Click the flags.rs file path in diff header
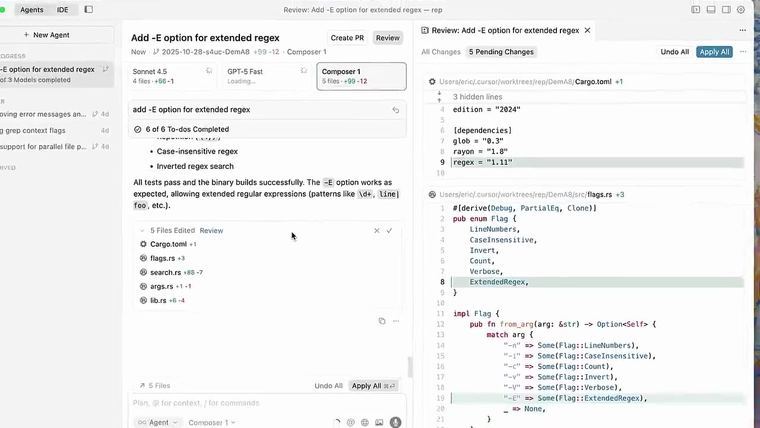The height and width of the screenshot is (428, 760). point(525,194)
